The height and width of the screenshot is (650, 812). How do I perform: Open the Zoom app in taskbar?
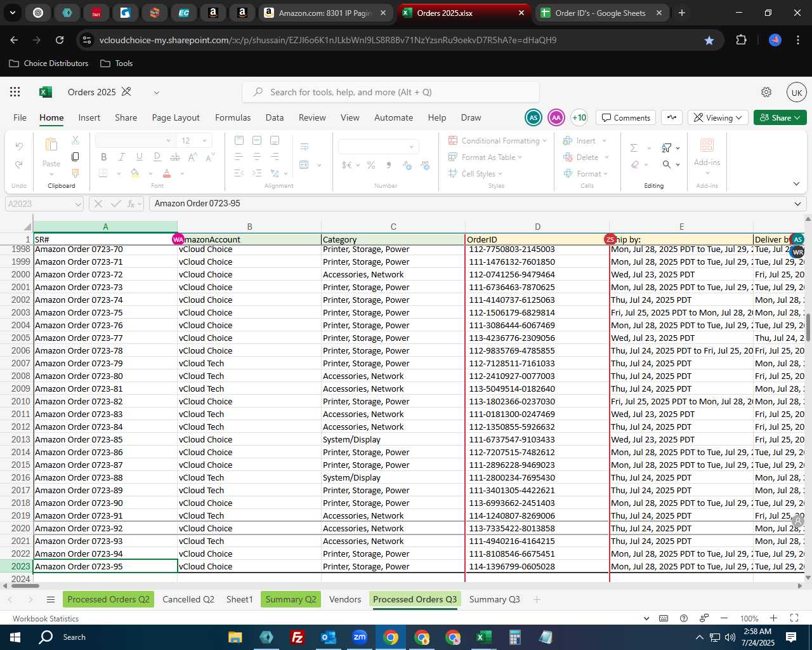tap(360, 637)
